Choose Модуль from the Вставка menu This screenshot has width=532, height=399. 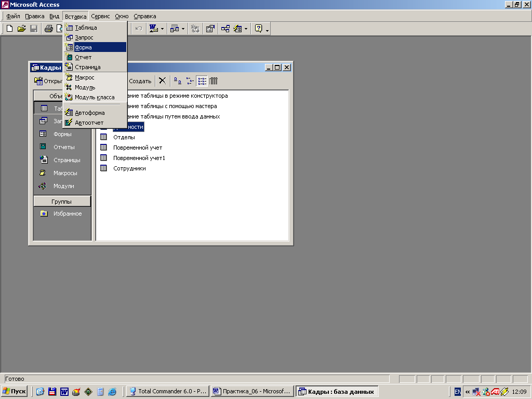click(95, 87)
